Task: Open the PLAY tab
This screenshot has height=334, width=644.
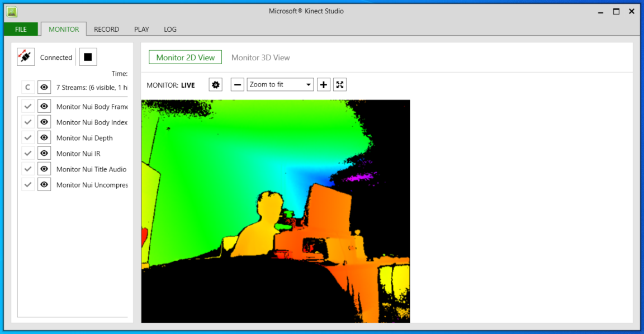Action: (141, 29)
